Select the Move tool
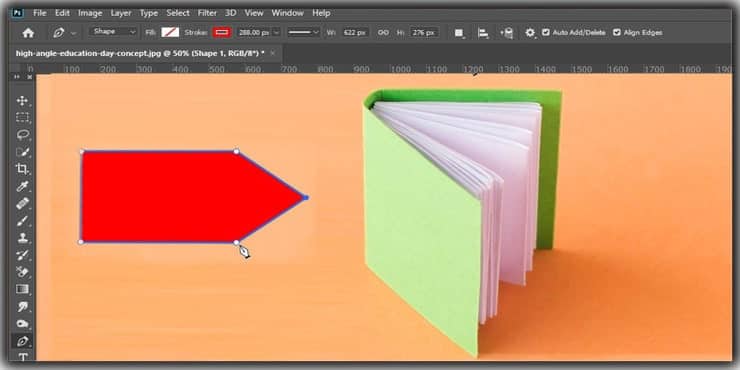The image size is (740, 370). click(x=22, y=101)
